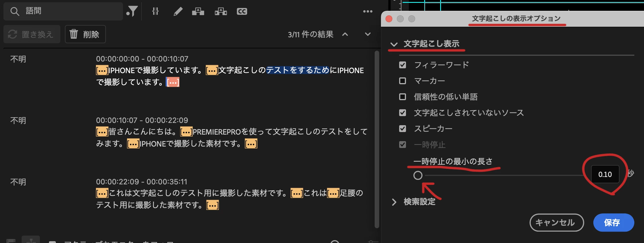Click the merge segments icon

click(198, 11)
